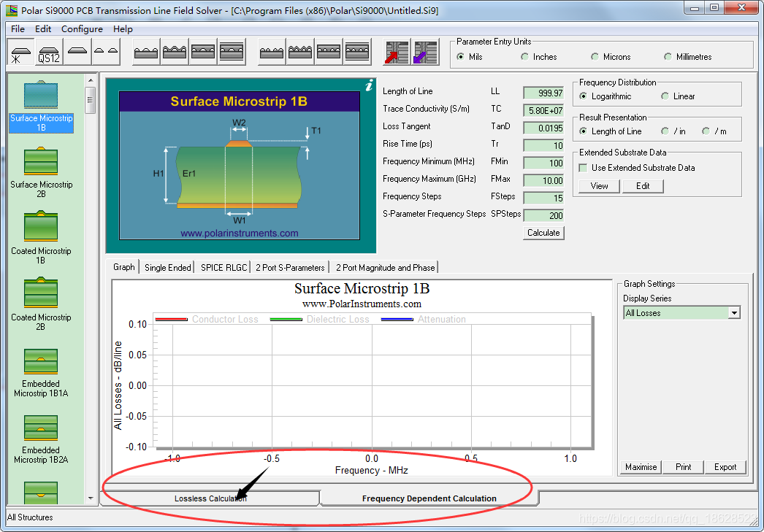Click the Frequency Minimum FMin field
The height and width of the screenshot is (532, 764).
click(543, 163)
